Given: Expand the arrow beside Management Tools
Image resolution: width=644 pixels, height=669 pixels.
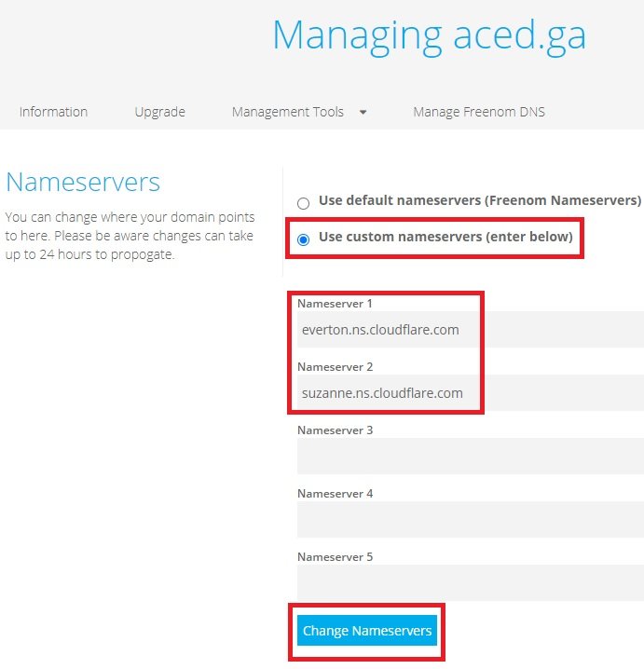Looking at the screenshot, I should [x=363, y=112].
